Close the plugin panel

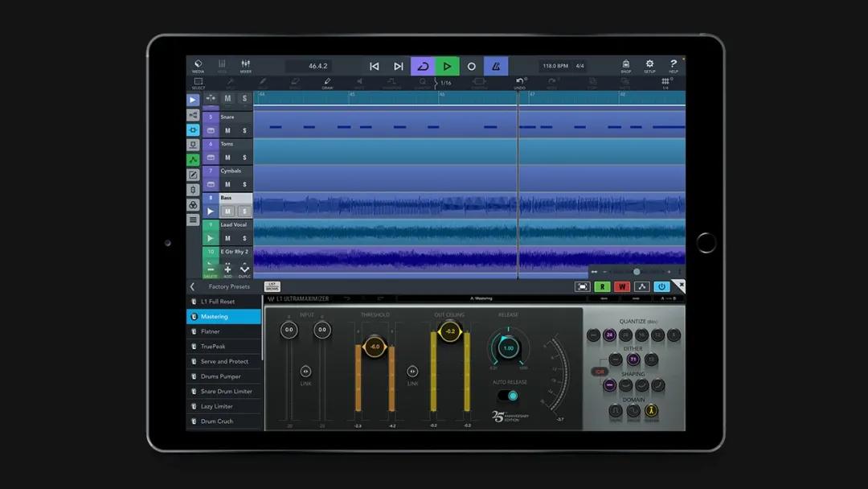(x=681, y=286)
